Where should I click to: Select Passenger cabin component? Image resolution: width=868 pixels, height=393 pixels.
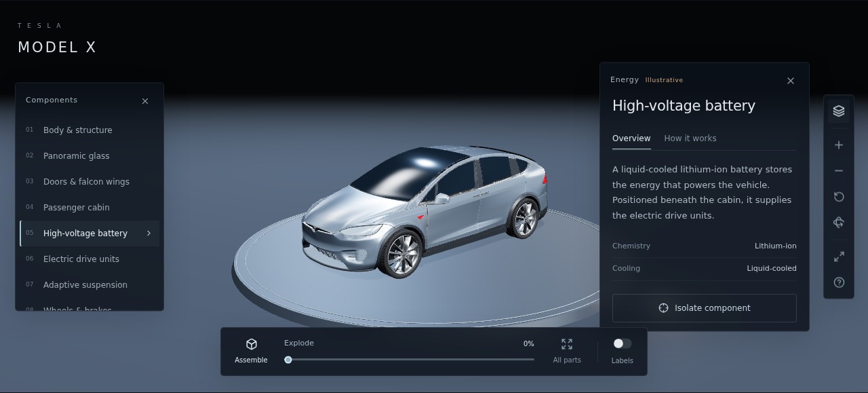click(90, 208)
